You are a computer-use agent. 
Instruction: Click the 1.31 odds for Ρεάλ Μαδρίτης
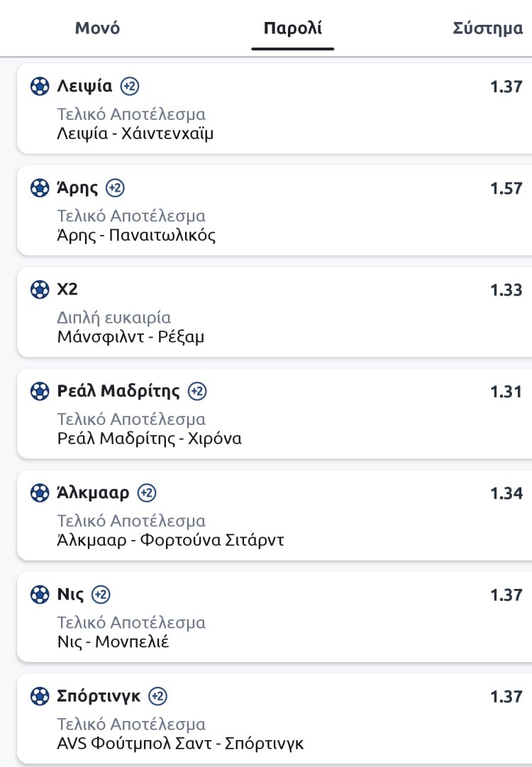[506, 392]
